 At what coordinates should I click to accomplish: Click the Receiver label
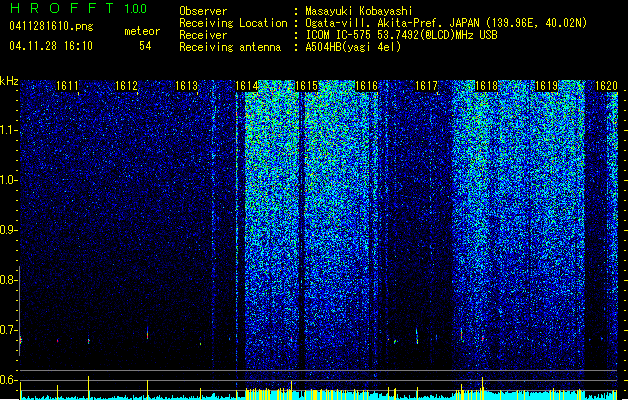pyautogui.click(x=203, y=35)
